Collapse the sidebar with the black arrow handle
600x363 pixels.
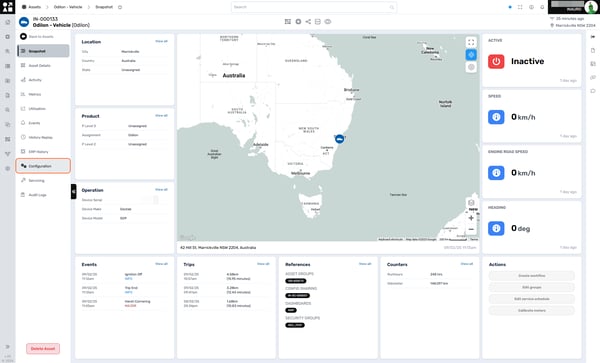(x=73, y=192)
